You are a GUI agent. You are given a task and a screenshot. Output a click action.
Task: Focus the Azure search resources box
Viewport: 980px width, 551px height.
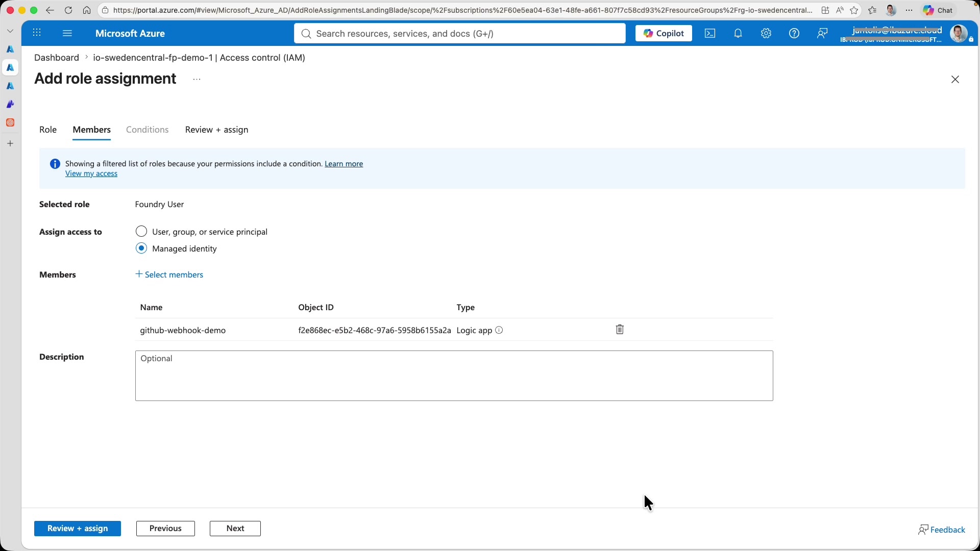click(460, 33)
